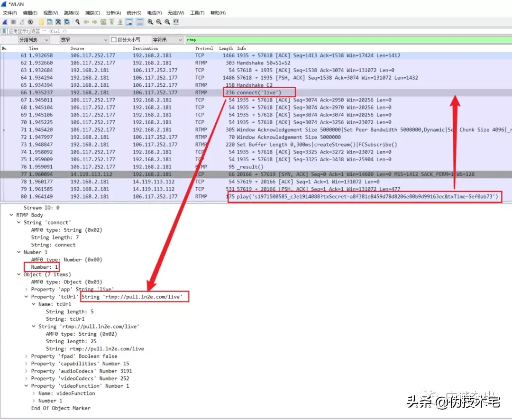
Task: Open the 统计(S) menu
Action: (134, 13)
